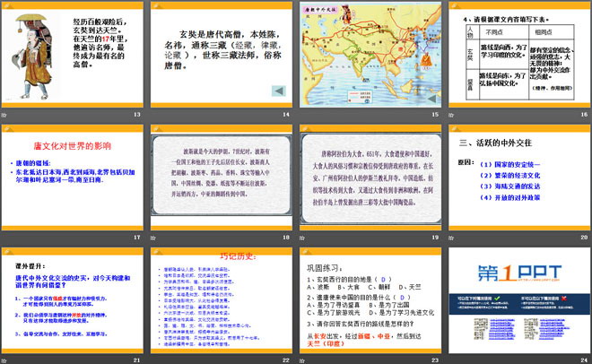Click the animation star icon under slide 20
592x364 pixels.
[451, 238]
